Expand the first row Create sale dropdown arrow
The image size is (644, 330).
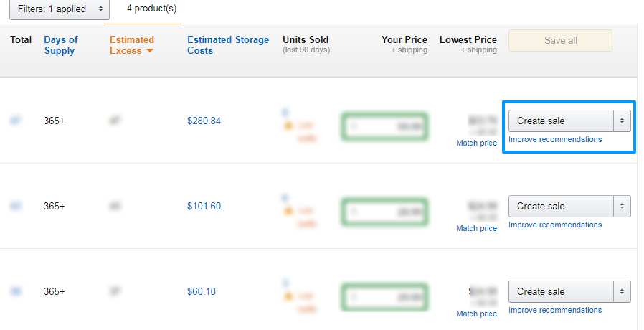[x=622, y=121]
